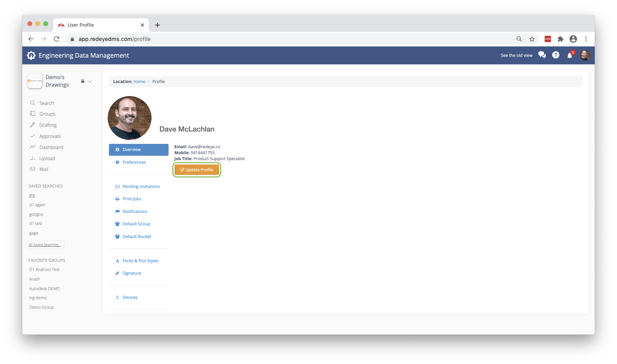Open saved search googoo

36,214
